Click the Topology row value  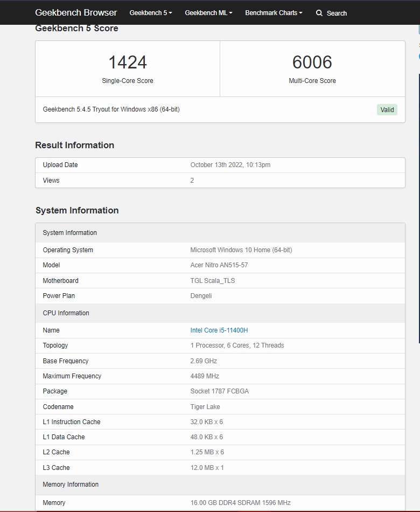tap(237, 345)
